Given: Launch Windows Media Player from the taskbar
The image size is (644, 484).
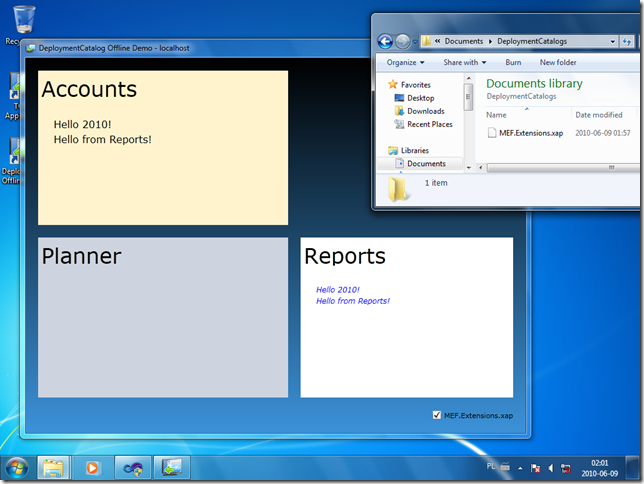Looking at the screenshot, I should coord(92,467).
